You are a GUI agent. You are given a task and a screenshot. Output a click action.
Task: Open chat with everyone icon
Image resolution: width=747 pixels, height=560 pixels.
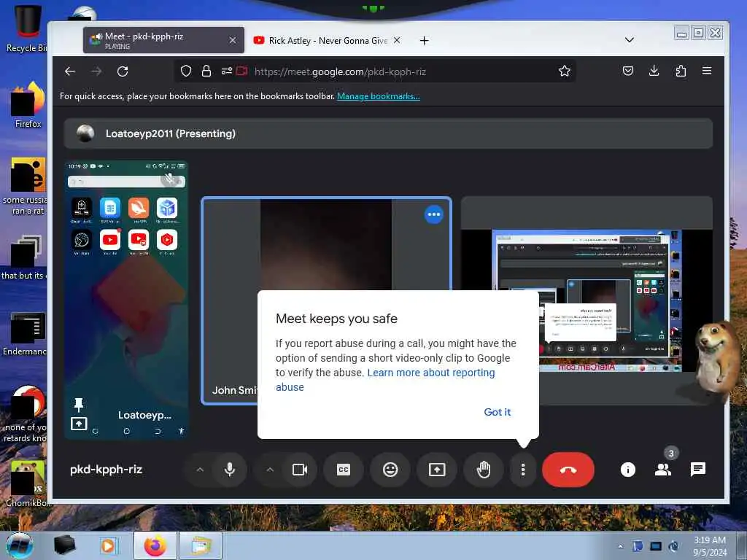(x=698, y=470)
